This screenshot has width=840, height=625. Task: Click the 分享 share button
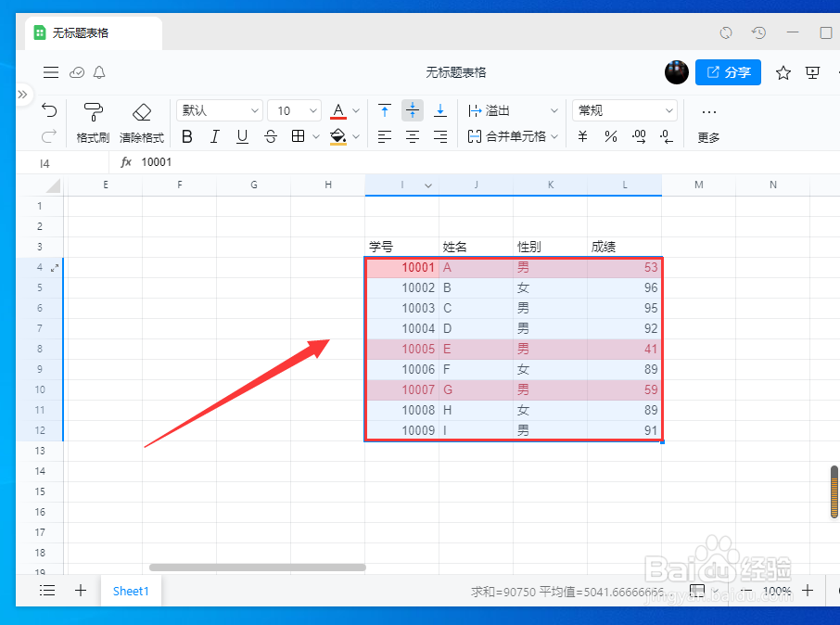[728, 72]
